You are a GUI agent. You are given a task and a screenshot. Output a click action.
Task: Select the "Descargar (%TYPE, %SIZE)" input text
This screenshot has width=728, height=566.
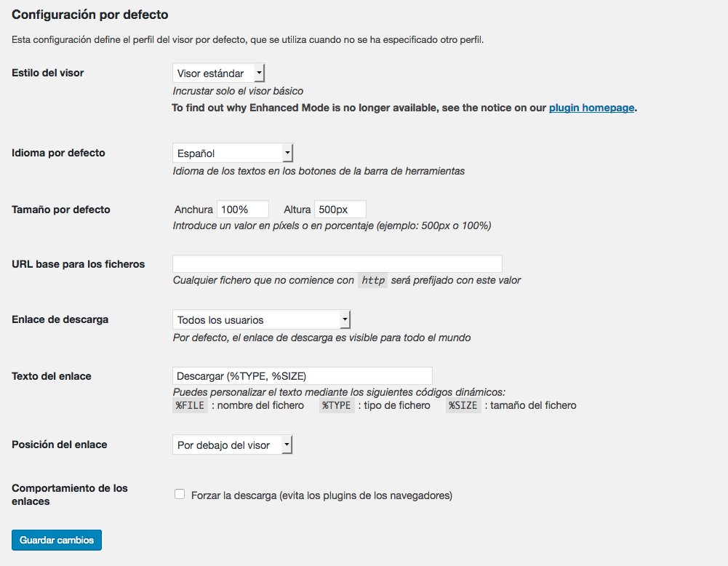(302, 375)
